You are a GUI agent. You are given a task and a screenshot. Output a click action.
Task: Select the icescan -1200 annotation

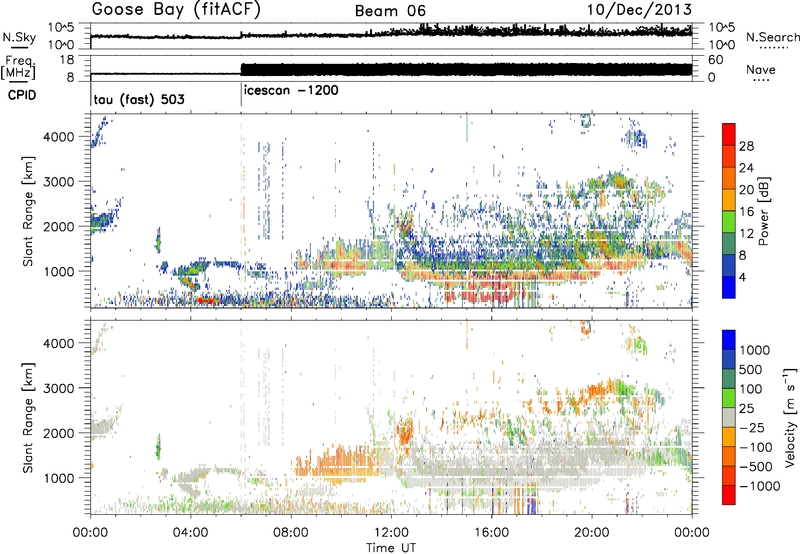click(x=291, y=90)
